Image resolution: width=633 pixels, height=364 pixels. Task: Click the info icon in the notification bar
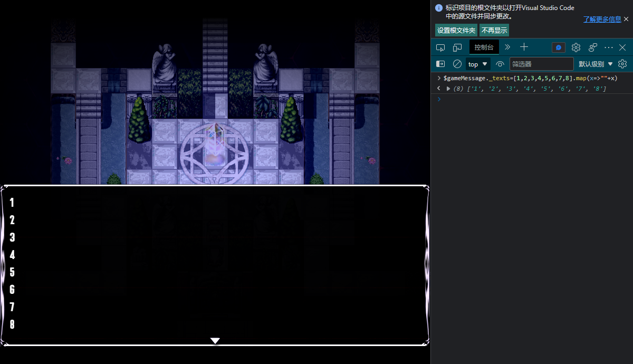(x=439, y=8)
